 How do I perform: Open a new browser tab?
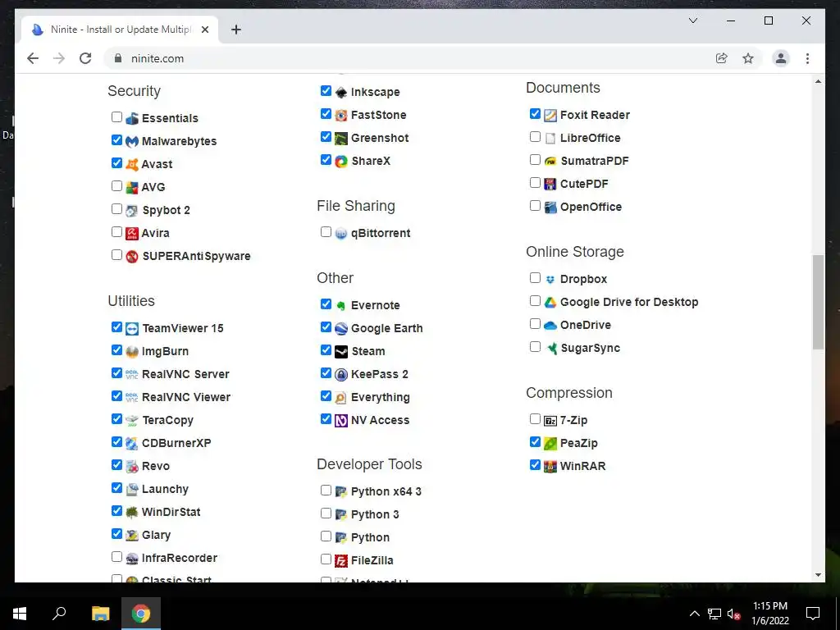[x=236, y=30]
